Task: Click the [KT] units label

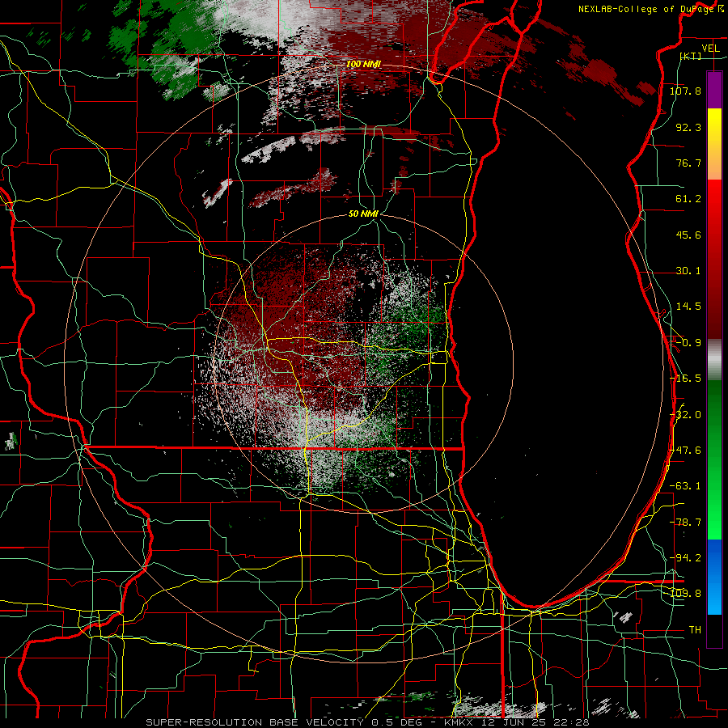Action: pos(691,56)
